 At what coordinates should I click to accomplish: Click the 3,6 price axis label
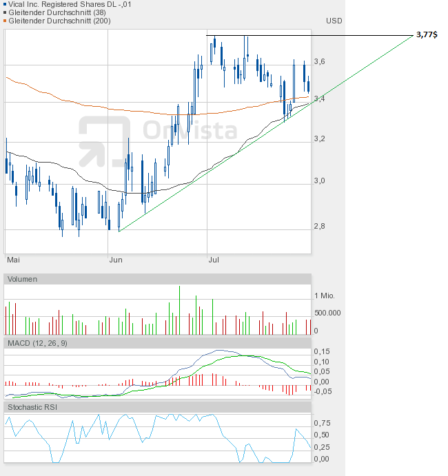pyautogui.click(x=319, y=61)
